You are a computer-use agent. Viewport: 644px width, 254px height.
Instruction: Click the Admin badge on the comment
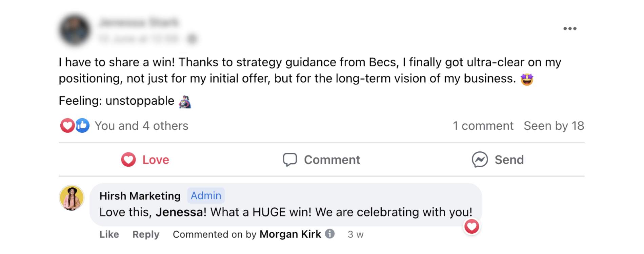206,196
